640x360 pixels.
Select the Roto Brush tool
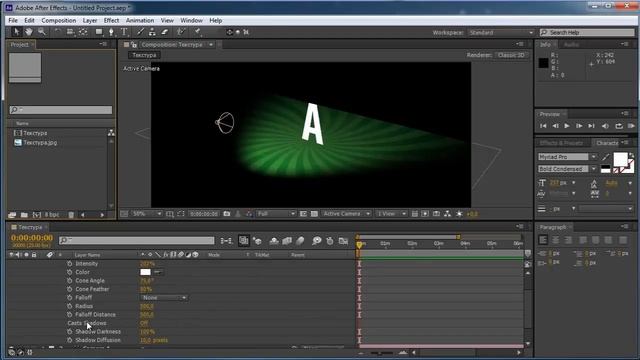[x=181, y=32]
